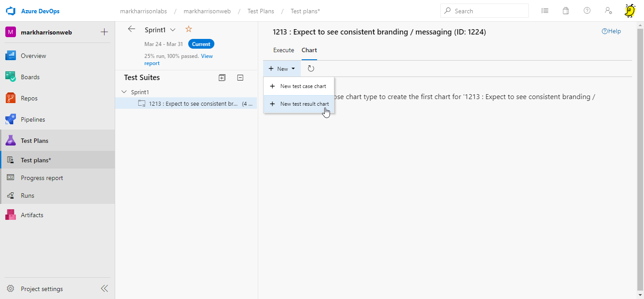
Task: Collapse the Sprint1 tree node
Action: tap(124, 92)
